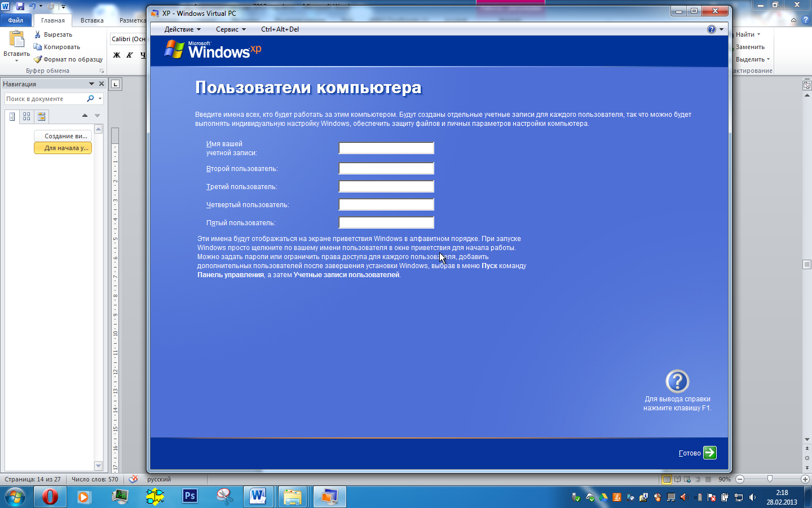Adjust the Word zoom slider handle
This screenshot has width=812, height=508.
pos(770,479)
